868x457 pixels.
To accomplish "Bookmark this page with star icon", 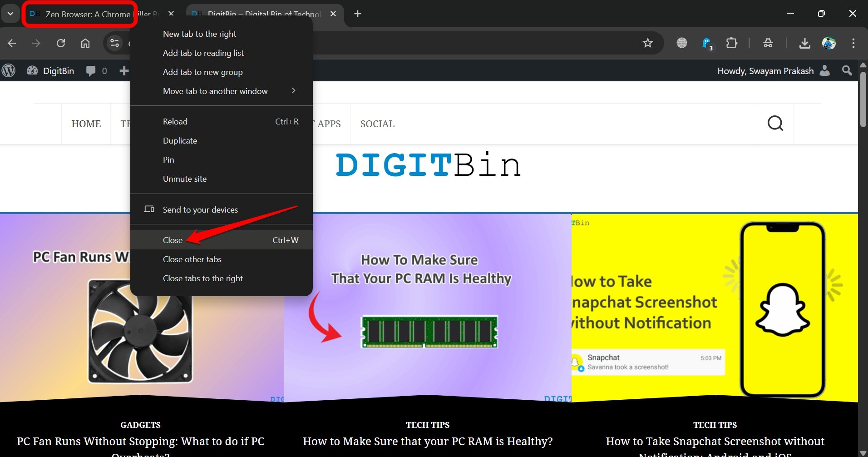I will pos(647,43).
